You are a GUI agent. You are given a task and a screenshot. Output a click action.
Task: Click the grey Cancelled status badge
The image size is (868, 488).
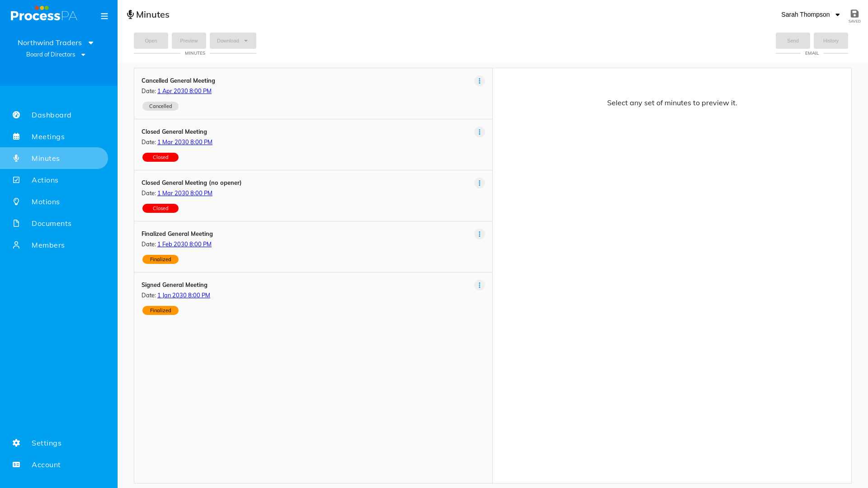pyautogui.click(x=160, y=106)
